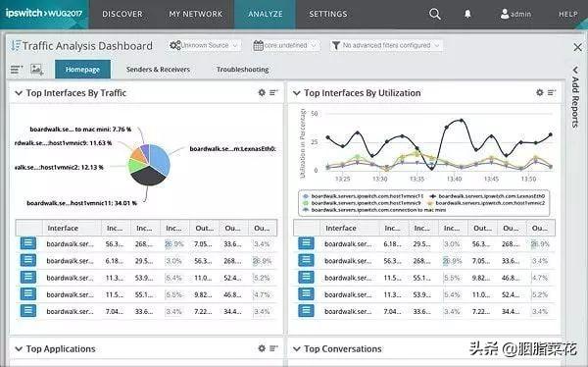Open the search magnifier in top bar
Screen dimensions: 588x367
tap(434, 15)
